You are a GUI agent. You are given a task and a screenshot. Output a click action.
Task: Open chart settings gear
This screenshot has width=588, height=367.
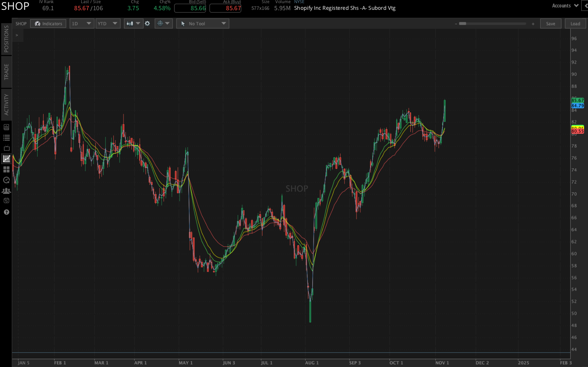pyautogui.click(x=147, y=24)
